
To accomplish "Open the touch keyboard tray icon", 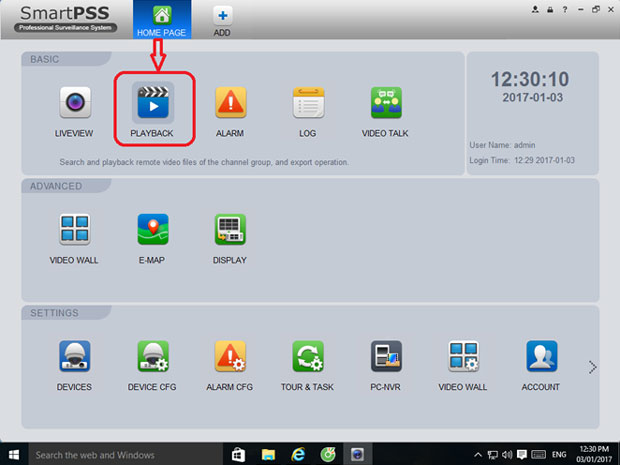I will 539,454.
